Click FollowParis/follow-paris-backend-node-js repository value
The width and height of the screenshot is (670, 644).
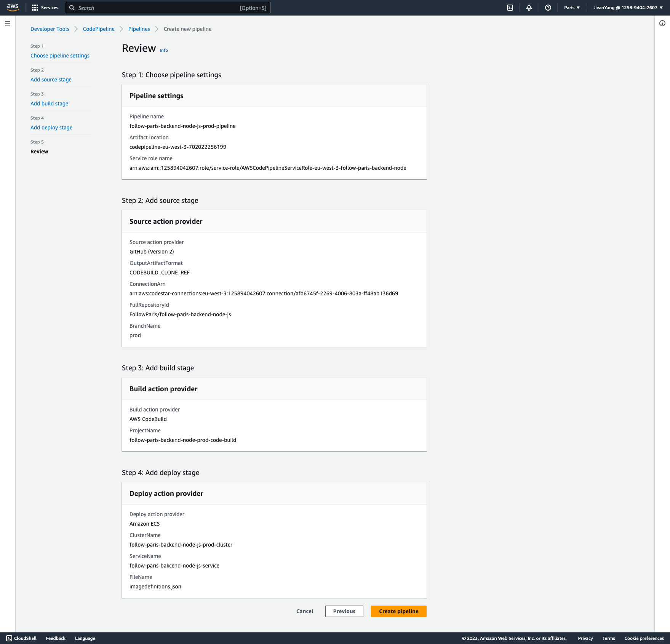coord(180,314)
